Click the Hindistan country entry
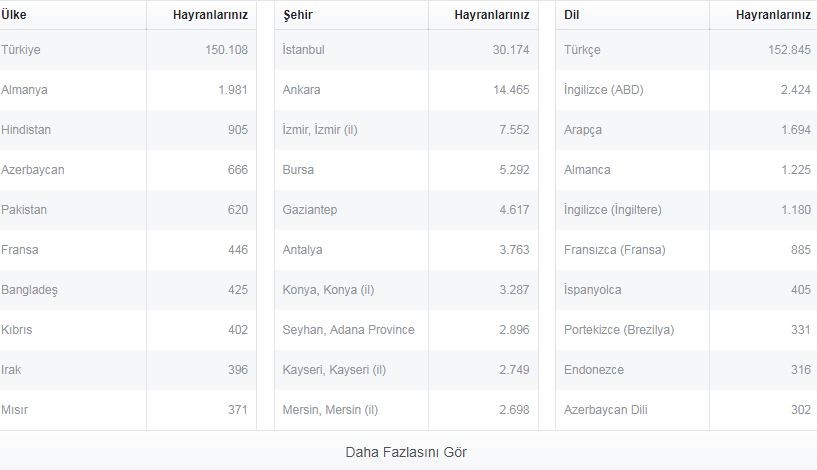The image size is (817, 470). pyautogui.click(x=26, y=130)
